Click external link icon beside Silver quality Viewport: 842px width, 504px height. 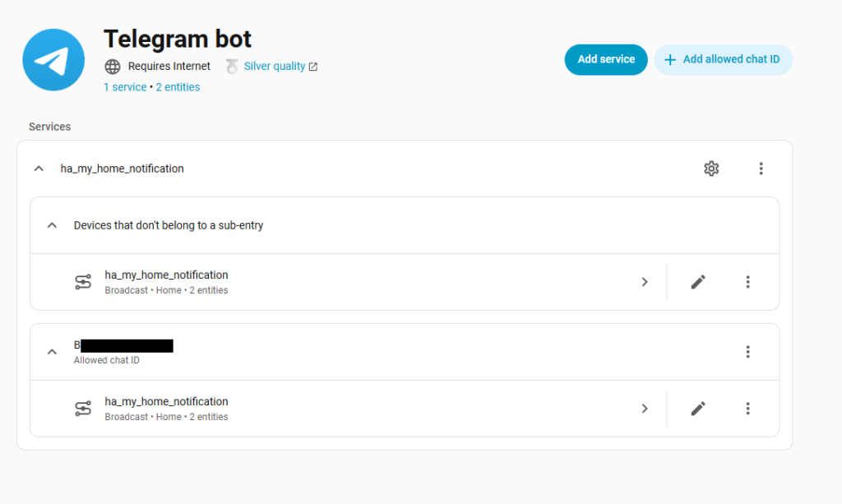pos(313,67)
